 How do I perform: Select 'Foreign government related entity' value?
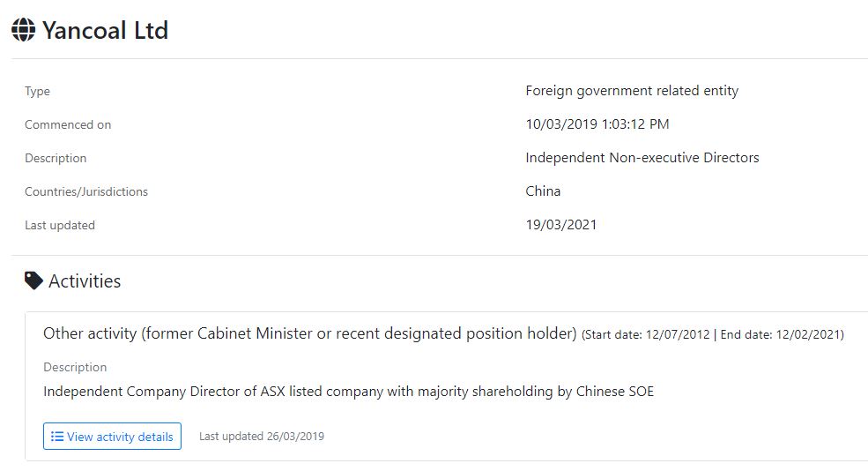click(632, 91)
